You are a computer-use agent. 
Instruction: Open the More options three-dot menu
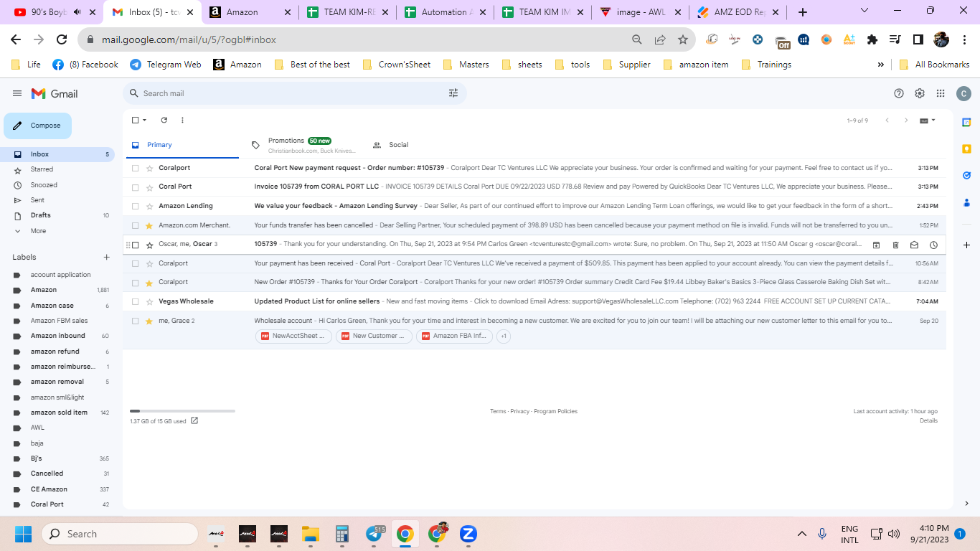click(182, 120)
